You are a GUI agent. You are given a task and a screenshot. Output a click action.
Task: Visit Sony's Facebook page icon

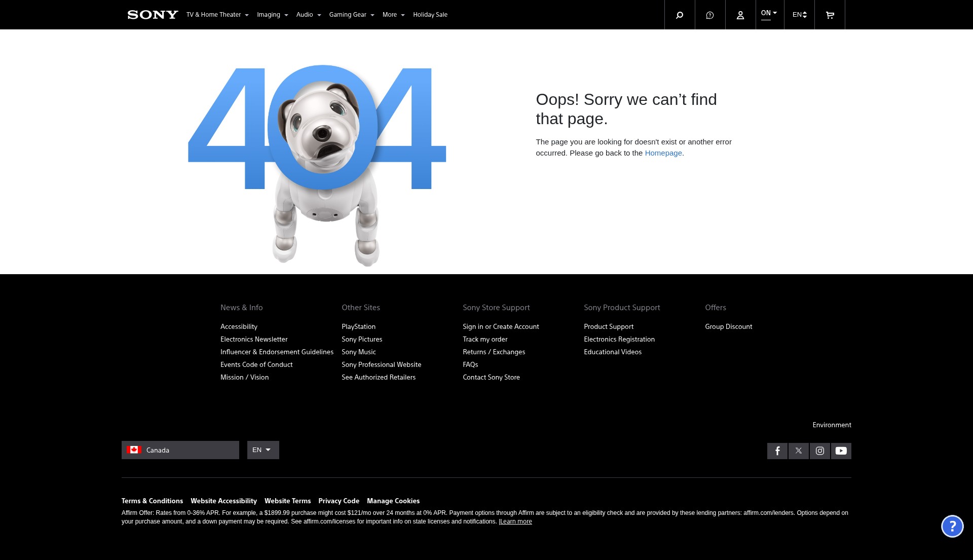777,451
